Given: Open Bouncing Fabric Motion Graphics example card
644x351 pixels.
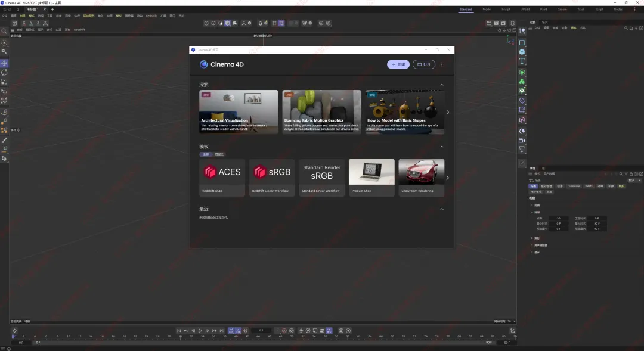Looking at the screenshot, I should click(x=321, y=112).
